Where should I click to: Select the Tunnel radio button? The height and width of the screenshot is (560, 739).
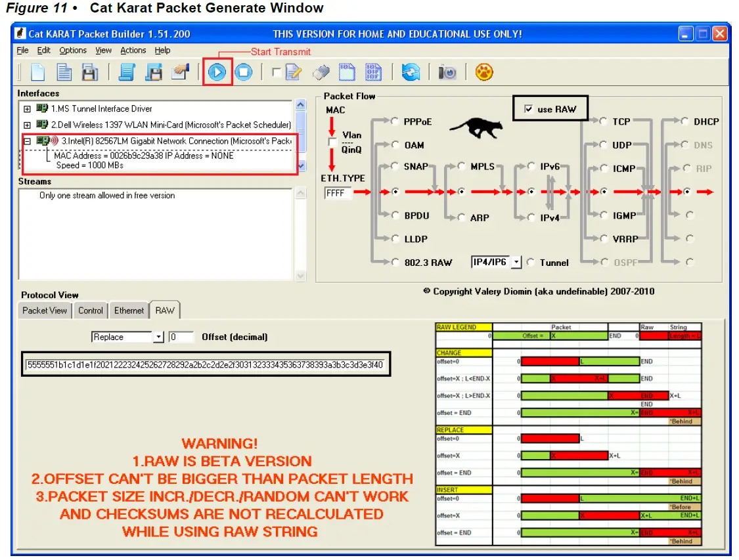pyautogui.click(x=531, y=262)
